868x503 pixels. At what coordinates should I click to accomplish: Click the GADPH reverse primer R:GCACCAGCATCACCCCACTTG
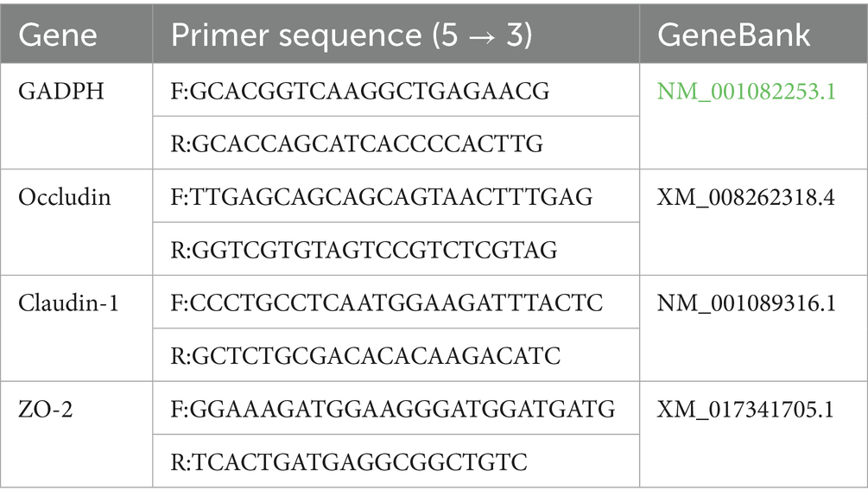pyautogui.click(x=357, y=144)
